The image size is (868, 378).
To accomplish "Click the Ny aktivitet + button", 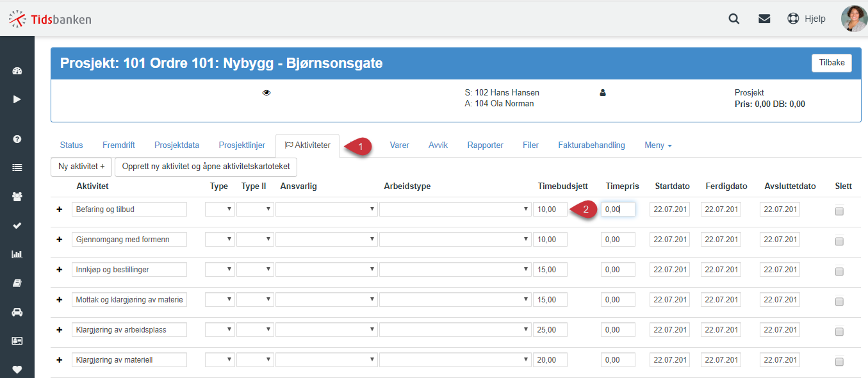I will coord(81,167).
